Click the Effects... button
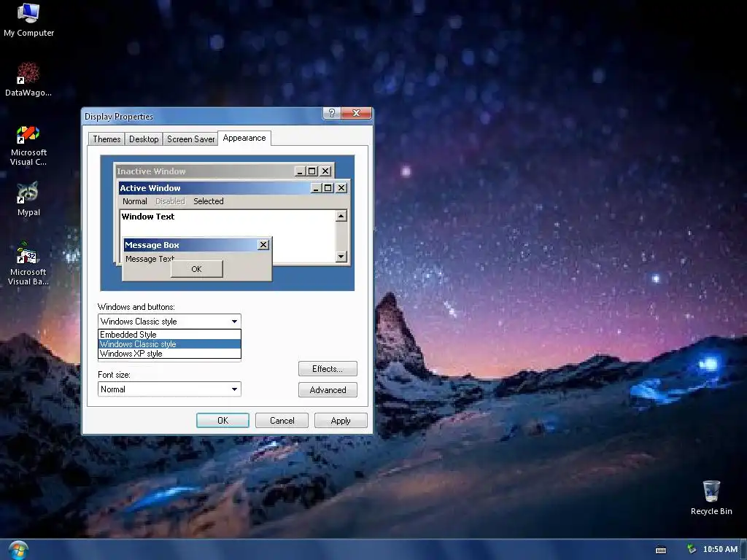Viewport: 747px width, 560px height. [x=328, y=368]
